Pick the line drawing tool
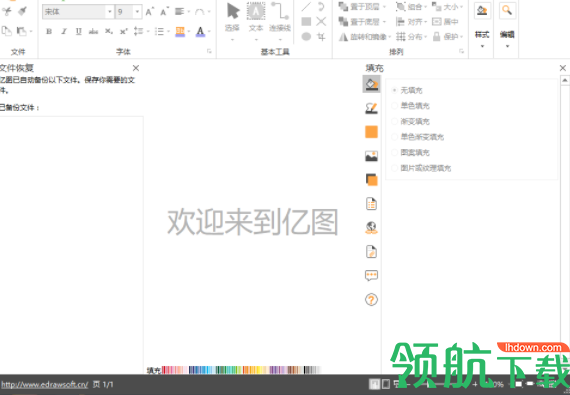Image resolution: width=570 pixels, height=395 pixels. click(x=306, y=7)
